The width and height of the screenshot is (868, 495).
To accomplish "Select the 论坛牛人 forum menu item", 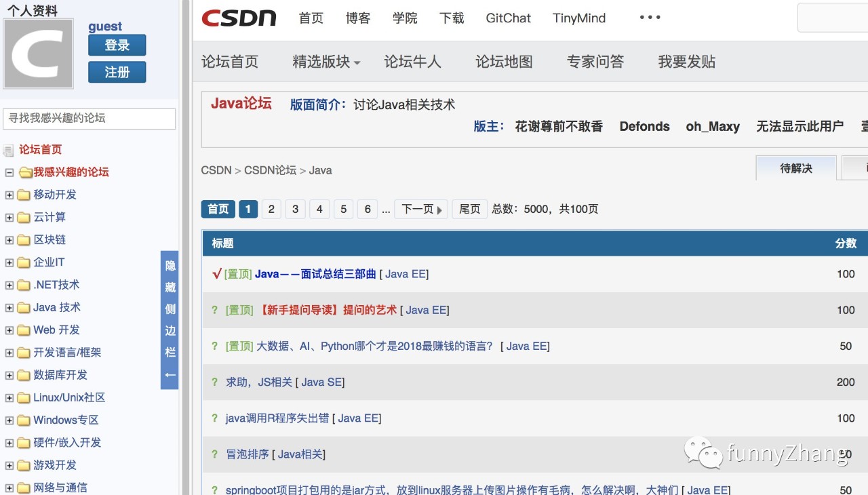I will point(412,62).
